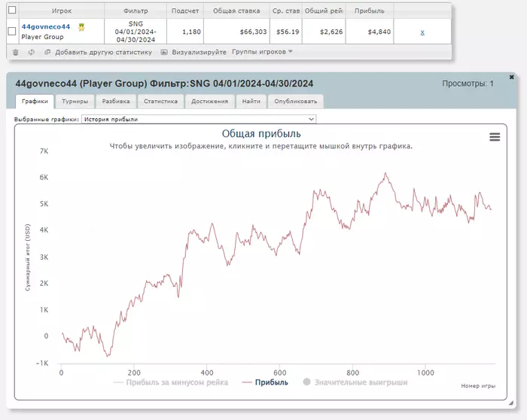Close the player details panel
Screen dimensions: 527x420
tap(511, 78)
